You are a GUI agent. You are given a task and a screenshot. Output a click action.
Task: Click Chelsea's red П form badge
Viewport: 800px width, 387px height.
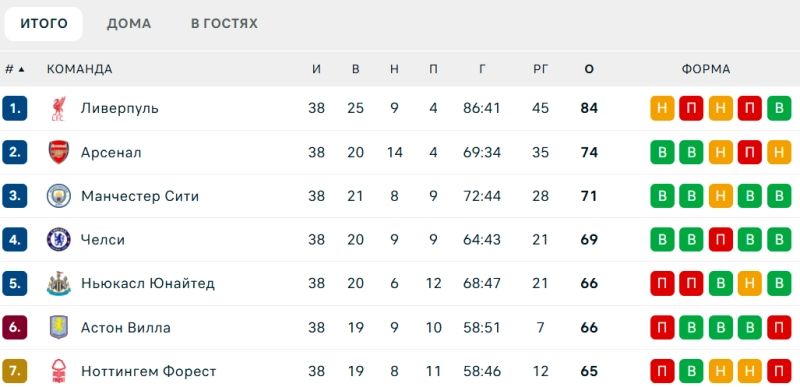coord(720,240)
